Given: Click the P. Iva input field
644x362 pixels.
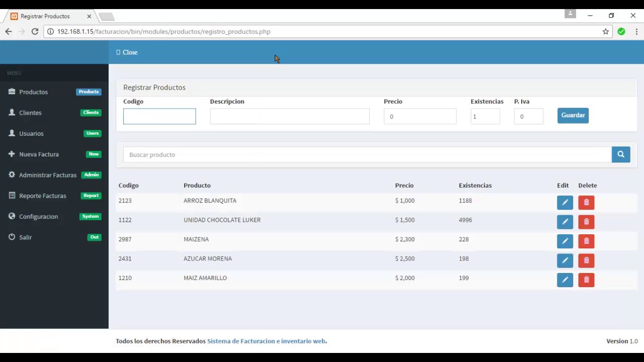Looking at the screenshot, I should coord(528,116).
